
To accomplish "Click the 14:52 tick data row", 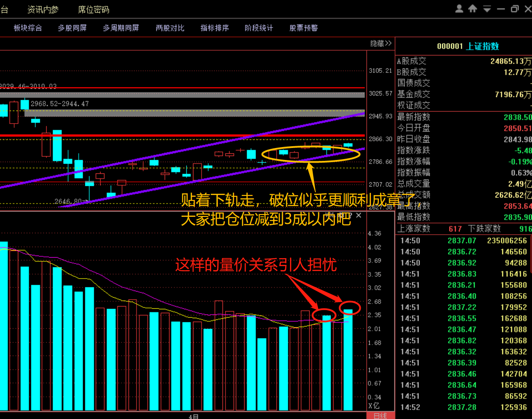I will click(x=463, y=407).
